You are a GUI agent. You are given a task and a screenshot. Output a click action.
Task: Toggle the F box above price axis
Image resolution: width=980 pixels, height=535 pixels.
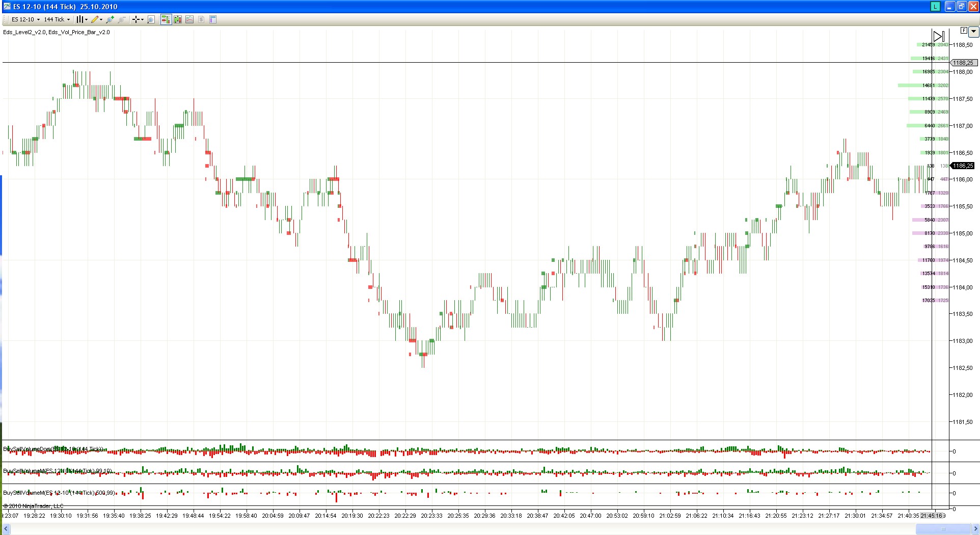963,31
